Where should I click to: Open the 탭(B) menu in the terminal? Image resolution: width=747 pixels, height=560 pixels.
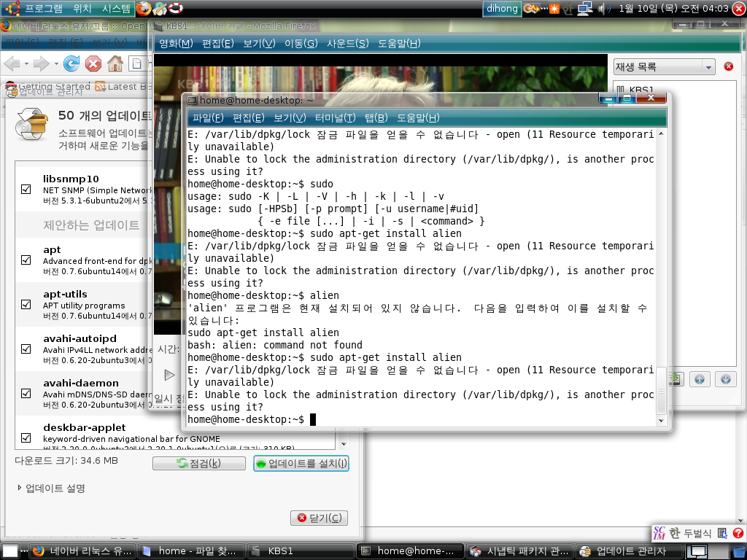click(376, 117)
